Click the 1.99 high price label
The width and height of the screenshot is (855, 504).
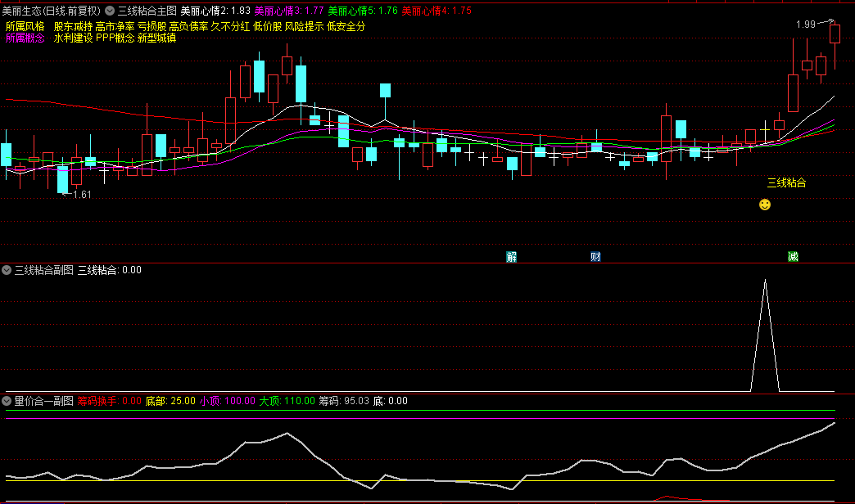[x=805, y=25]
